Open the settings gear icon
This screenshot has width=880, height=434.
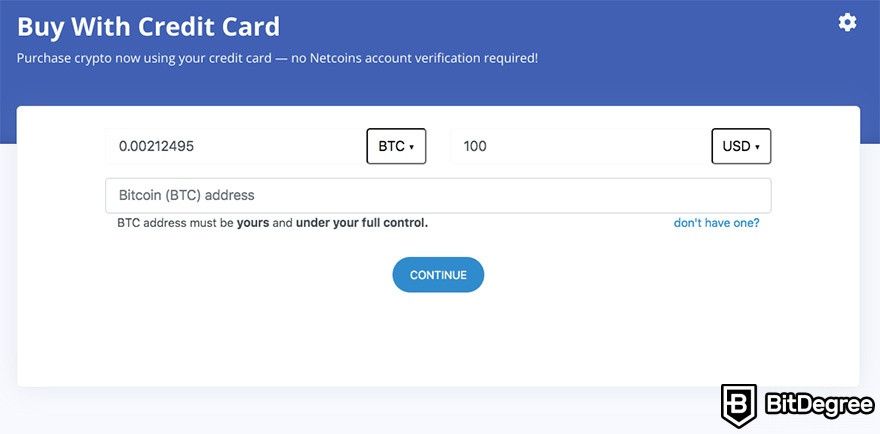[x=847, y=22]
